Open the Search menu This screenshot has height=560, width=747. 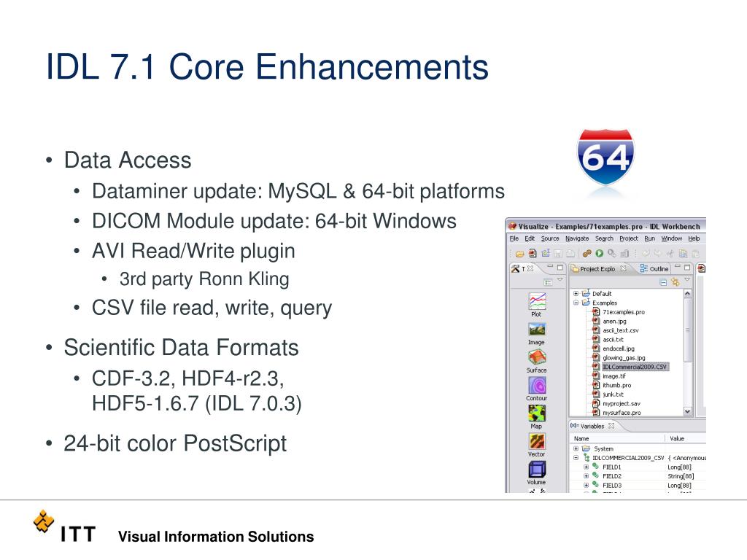604,238
